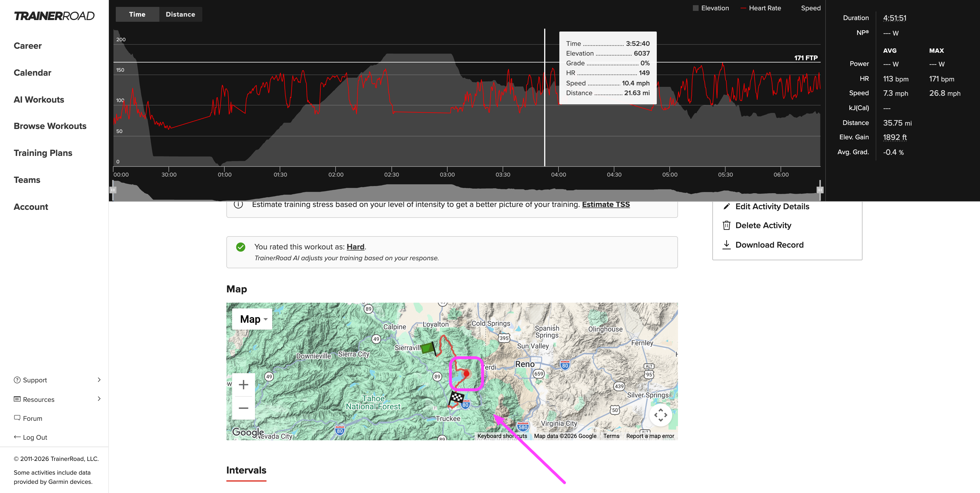980x493 pixels.
Task: Navigate to AI Workouts
Action: (x=39, y=100)
